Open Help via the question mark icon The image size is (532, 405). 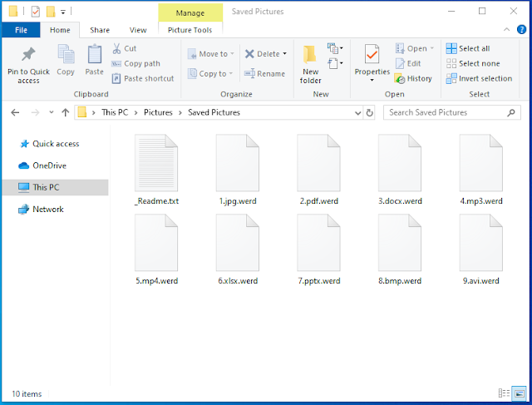tap(521, 30)
